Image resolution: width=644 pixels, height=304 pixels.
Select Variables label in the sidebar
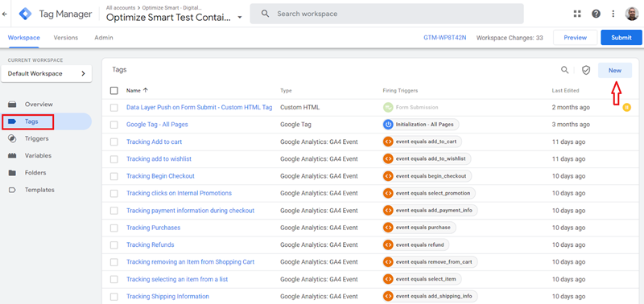[x=38, y=156]
